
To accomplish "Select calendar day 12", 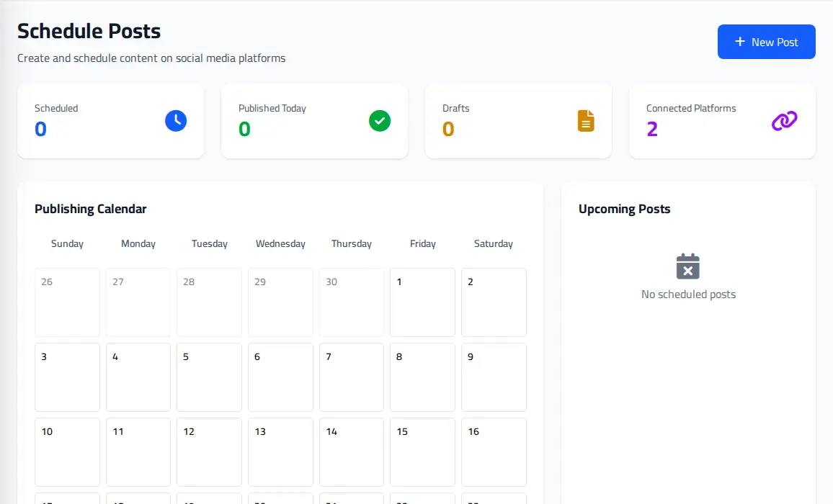I will 209,452.
